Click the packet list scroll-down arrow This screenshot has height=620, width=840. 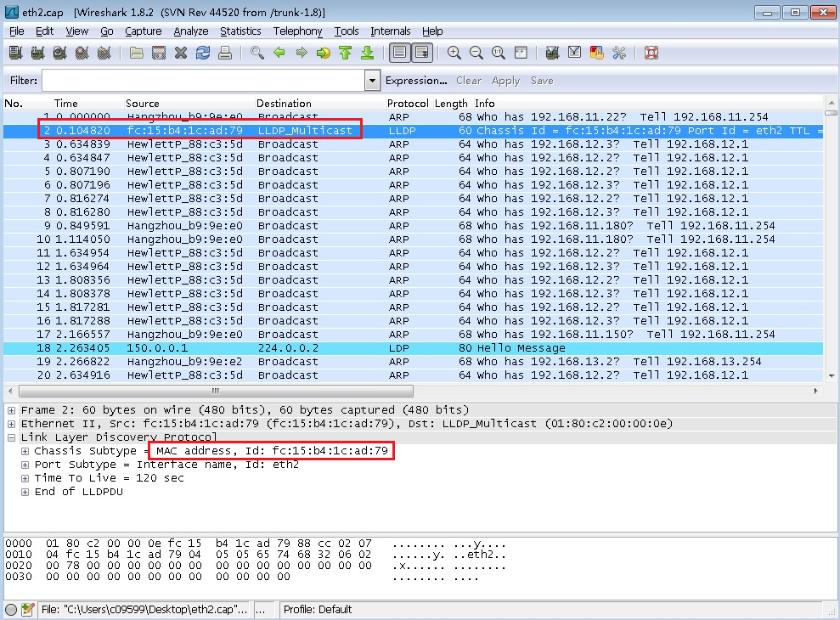[832, 375]
